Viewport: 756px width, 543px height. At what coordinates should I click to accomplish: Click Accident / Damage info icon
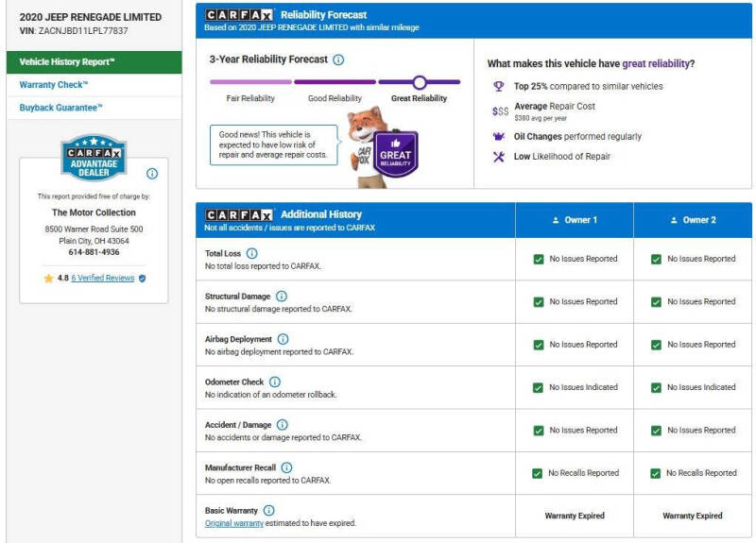coord(282,425)
